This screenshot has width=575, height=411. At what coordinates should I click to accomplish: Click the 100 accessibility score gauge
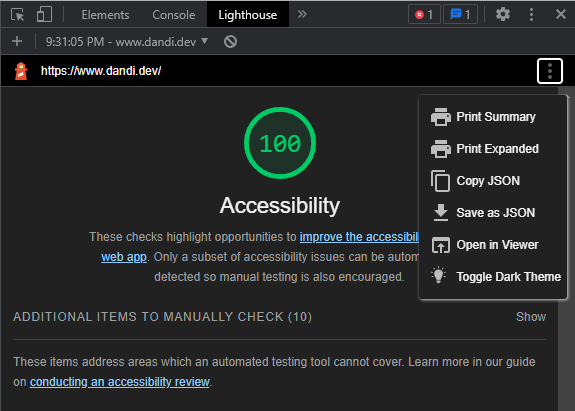(280, 143)
